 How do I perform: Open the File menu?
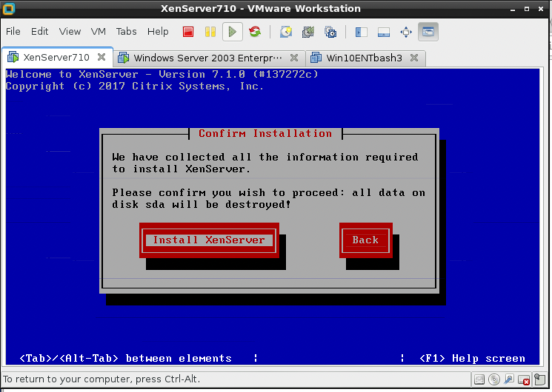click(x=13, y=32)
